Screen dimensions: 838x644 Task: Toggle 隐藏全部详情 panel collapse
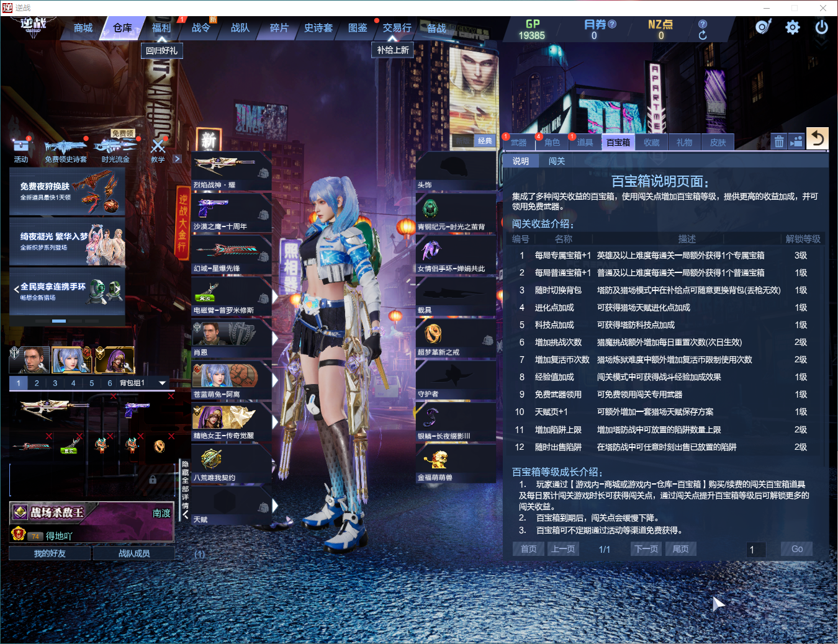pos(185,490)
